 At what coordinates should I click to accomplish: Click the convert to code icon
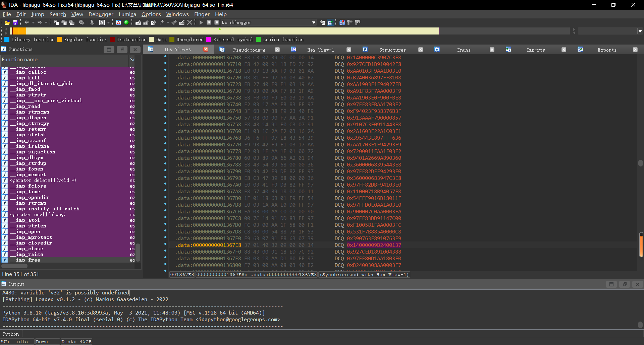coord(138,22)
